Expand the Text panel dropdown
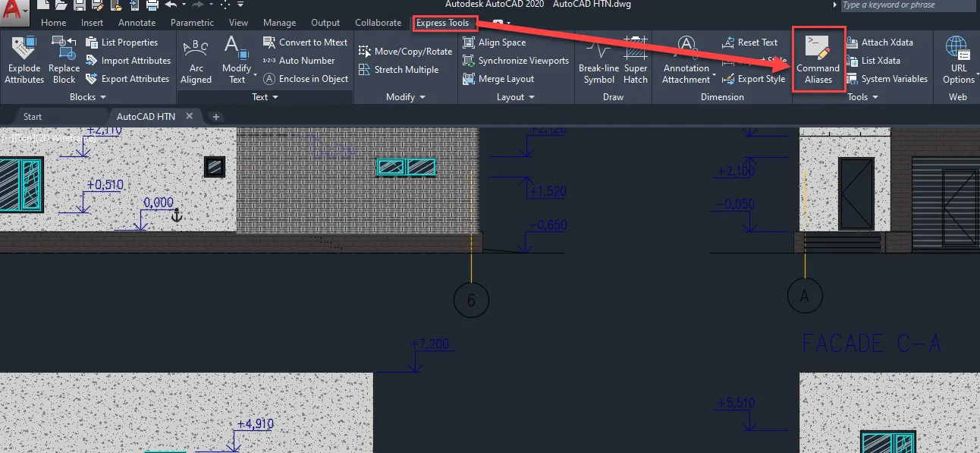This screenshot has height=453, width=980. click(263, 96)
